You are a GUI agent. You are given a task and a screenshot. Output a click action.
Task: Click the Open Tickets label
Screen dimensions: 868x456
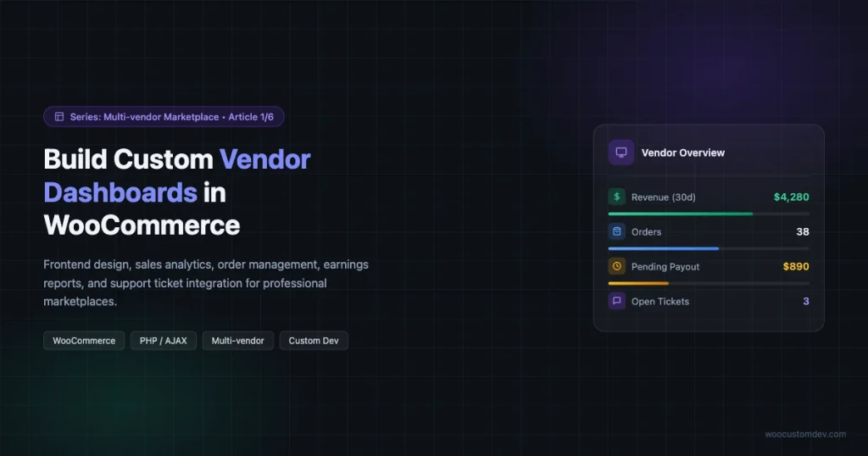[659, 302]
